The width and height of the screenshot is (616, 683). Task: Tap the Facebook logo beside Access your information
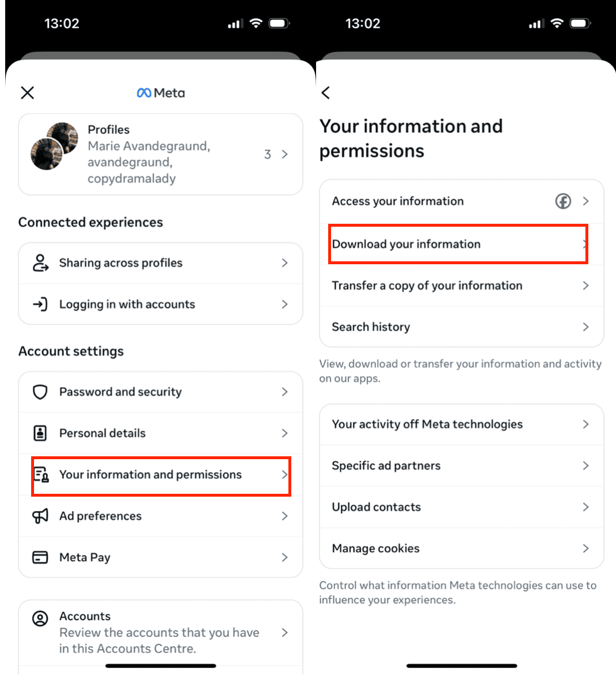click(x=563, y=201)
